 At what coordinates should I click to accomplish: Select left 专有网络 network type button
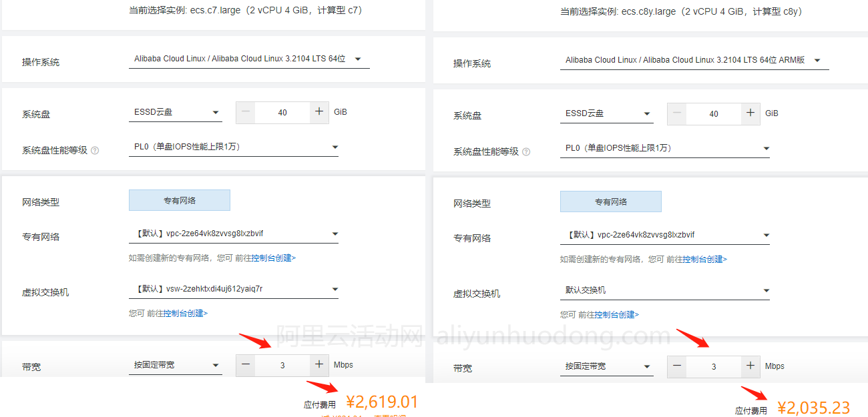pos(180,200)
